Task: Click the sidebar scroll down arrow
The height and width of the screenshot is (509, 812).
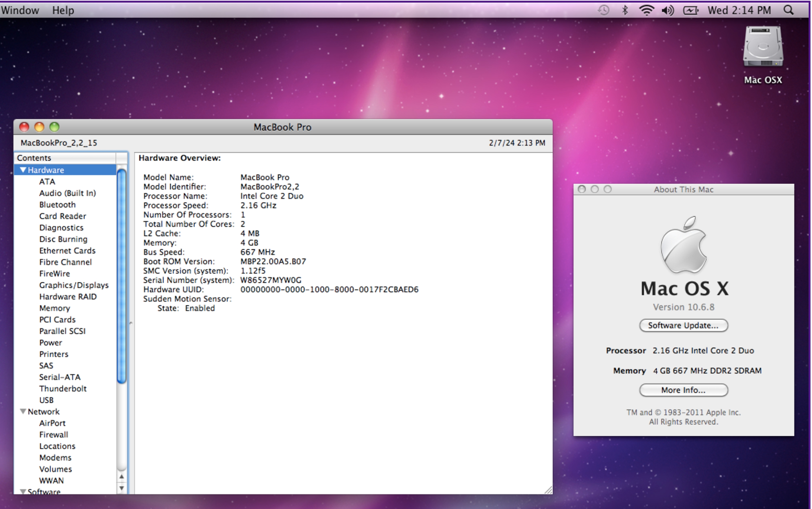Action: point(122,488)
